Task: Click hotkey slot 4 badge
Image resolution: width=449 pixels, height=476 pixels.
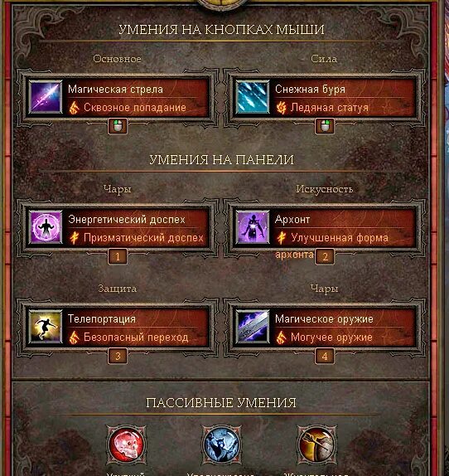Action: click(x=325, y=356)
